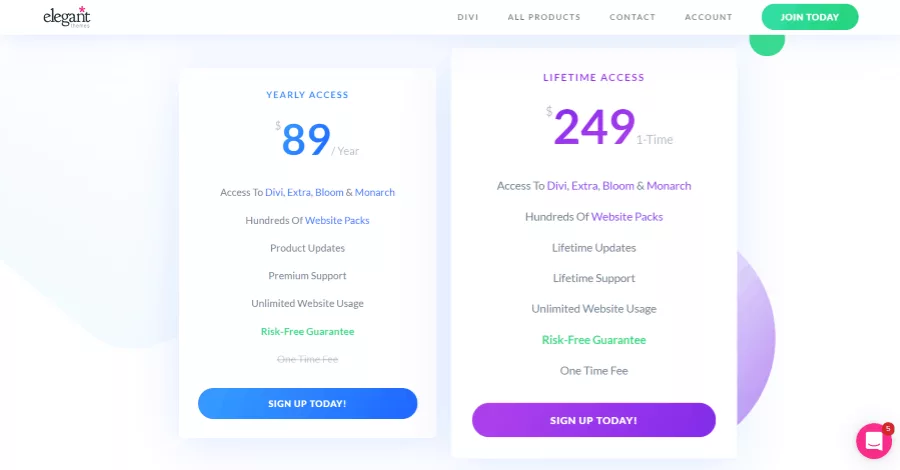
Task: Open the DIVI menu item
Action: (468, 17)
